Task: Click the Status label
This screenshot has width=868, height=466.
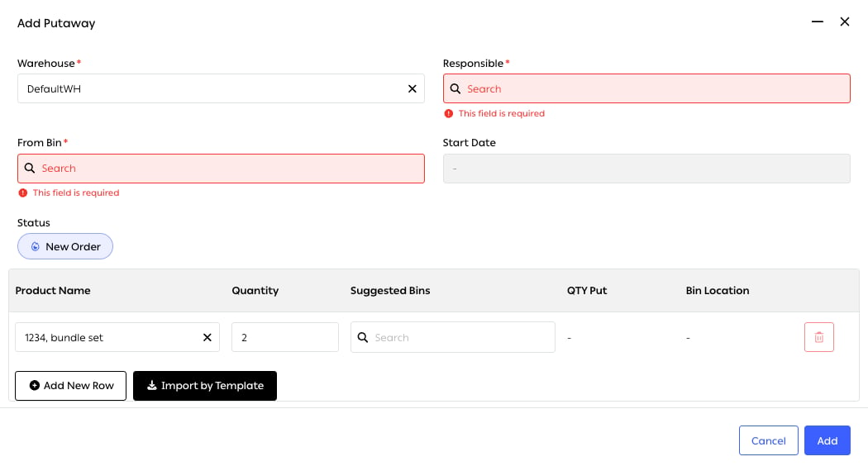Action: [34, 222]
